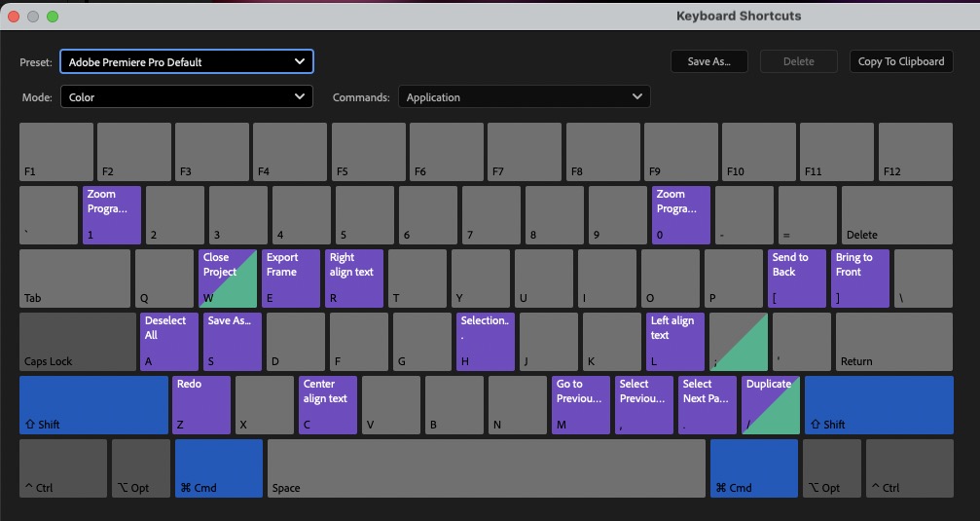
Task: Toggle the right Ctrl modifier key
Action: (x=909, y=468)
